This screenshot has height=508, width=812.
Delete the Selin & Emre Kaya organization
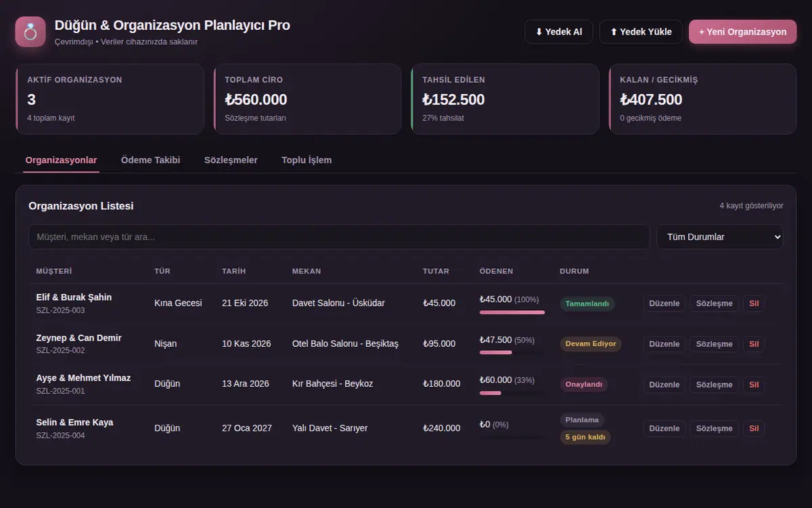pyautogui.click(x=754, y=429)
